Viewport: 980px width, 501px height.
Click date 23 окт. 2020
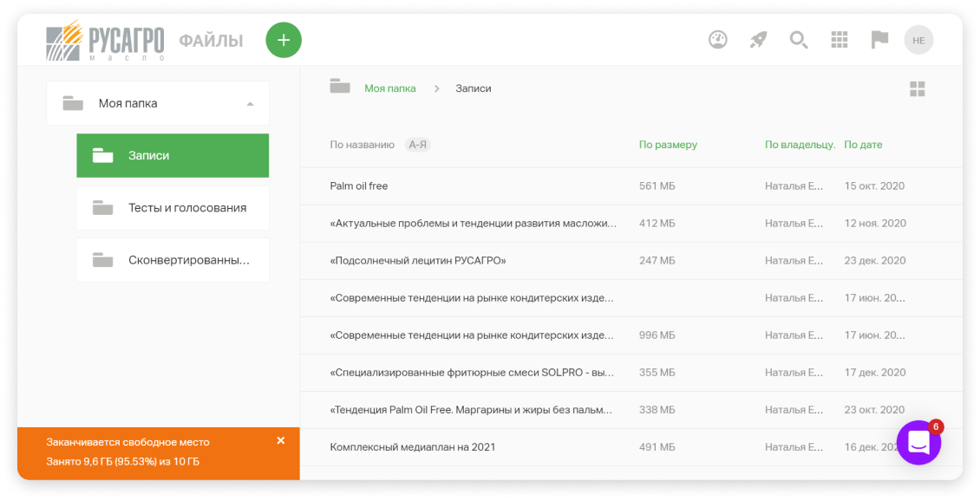[874, 410]
